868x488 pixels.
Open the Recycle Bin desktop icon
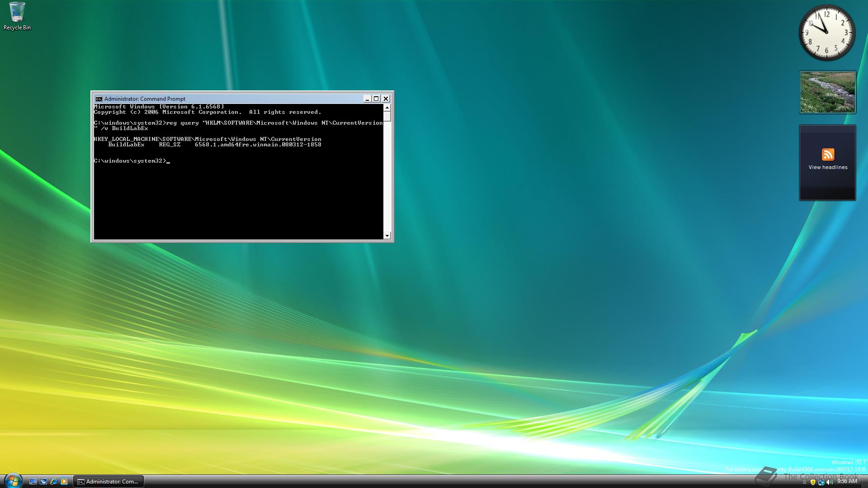point(17,16)
